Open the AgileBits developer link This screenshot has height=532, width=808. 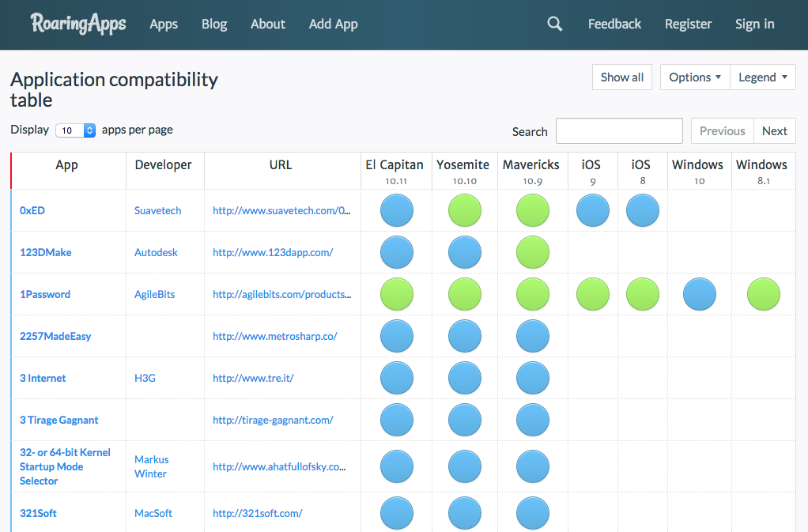coord(155,294)
